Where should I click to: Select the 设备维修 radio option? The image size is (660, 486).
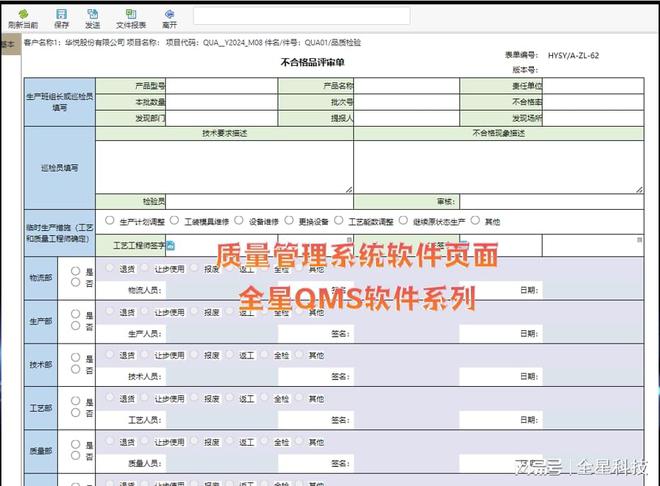point(239,220)
